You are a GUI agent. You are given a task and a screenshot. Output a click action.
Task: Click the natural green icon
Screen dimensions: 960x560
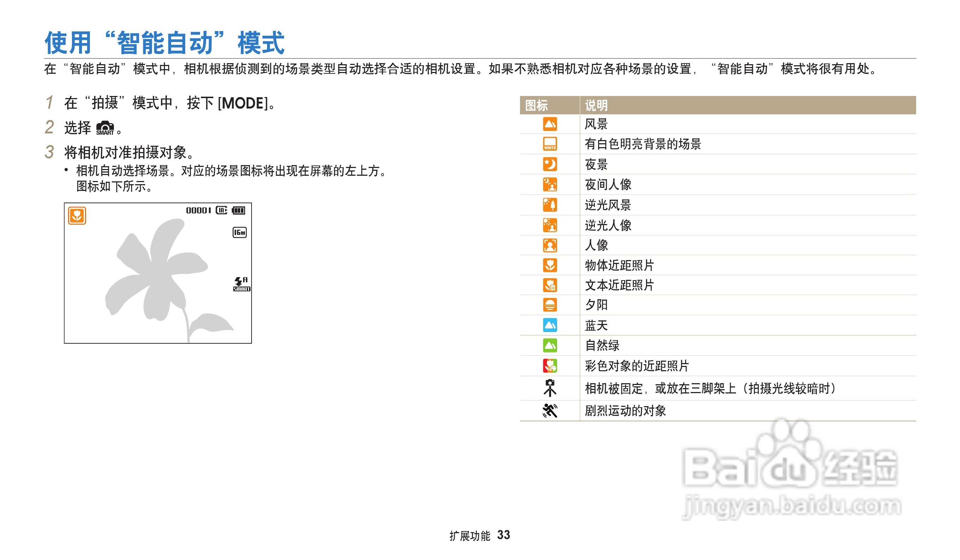(x=550, y=345)
